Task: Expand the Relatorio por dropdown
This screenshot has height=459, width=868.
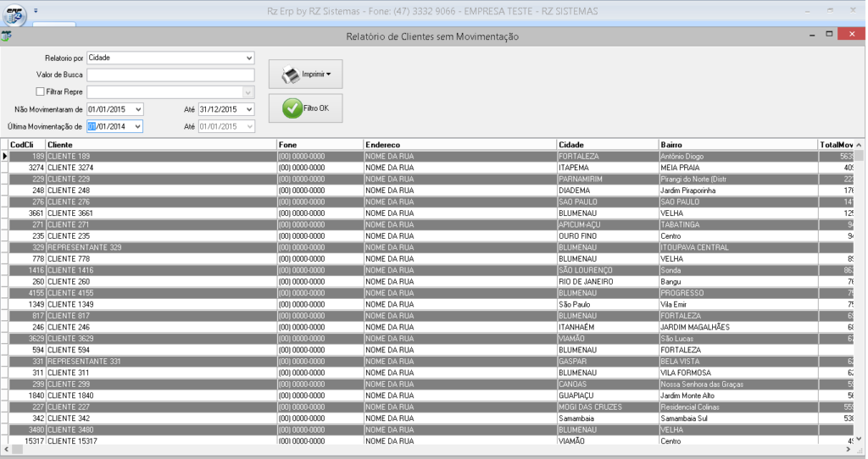Action: tap(248, 58)
